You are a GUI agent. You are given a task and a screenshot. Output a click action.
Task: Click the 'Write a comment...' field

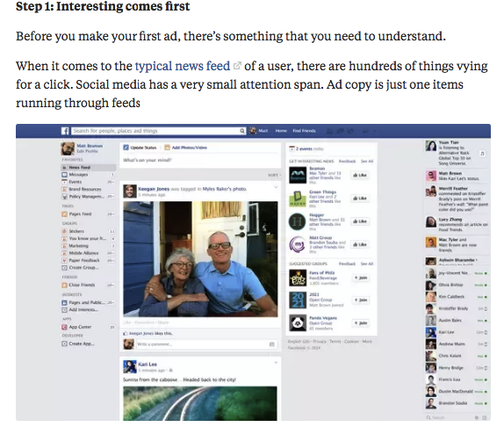pos(205,344)
